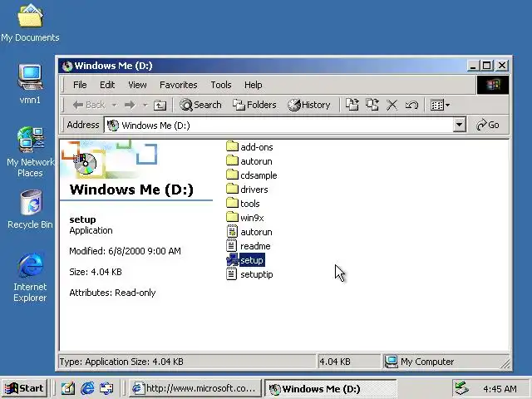Open the Back history dropdown arrow

(115, 105)
